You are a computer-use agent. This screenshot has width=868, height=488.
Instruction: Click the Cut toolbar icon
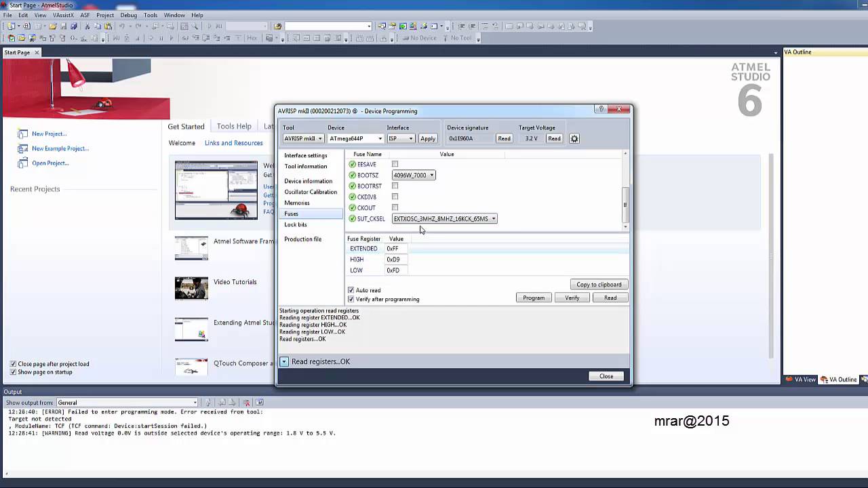87,26
